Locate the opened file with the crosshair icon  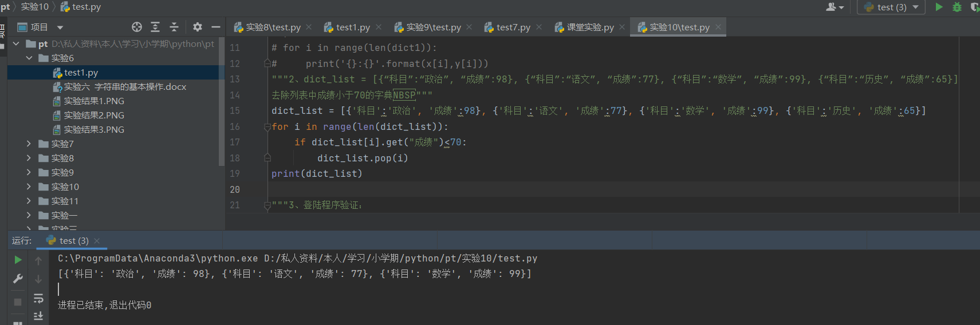coord(136,27)
